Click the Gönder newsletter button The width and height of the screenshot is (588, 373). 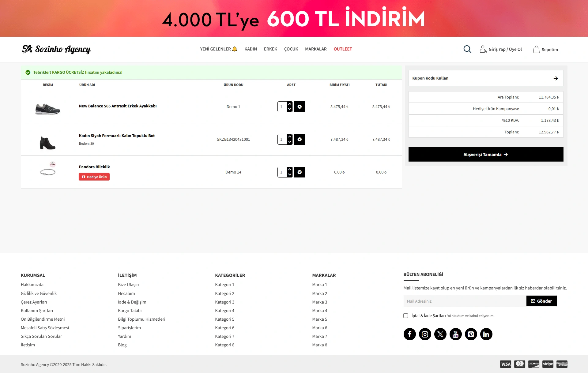tap(541, 301)
